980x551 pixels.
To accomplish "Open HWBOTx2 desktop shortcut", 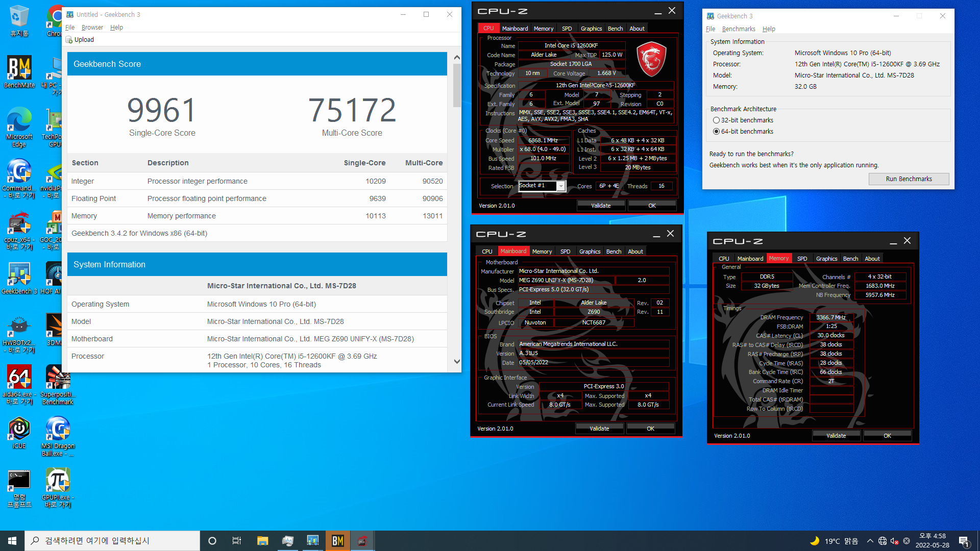I will (19, 334).
